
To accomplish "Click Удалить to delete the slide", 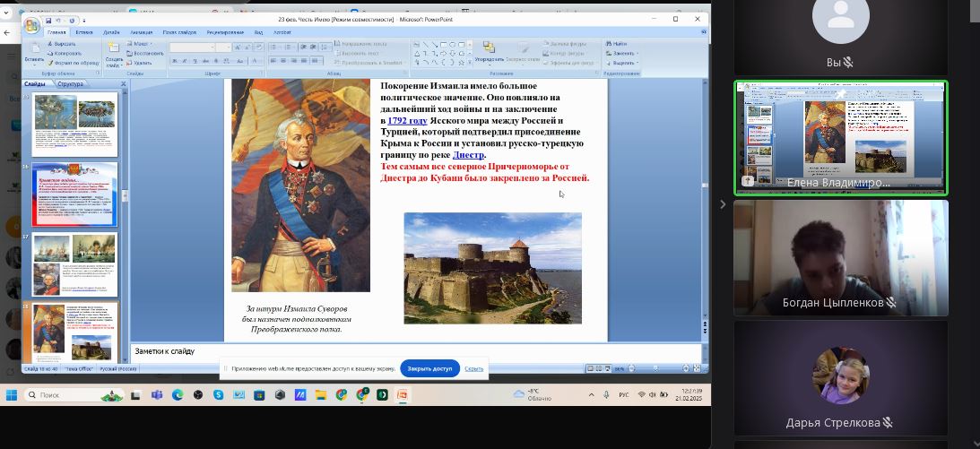I will [x=139, y=63].
